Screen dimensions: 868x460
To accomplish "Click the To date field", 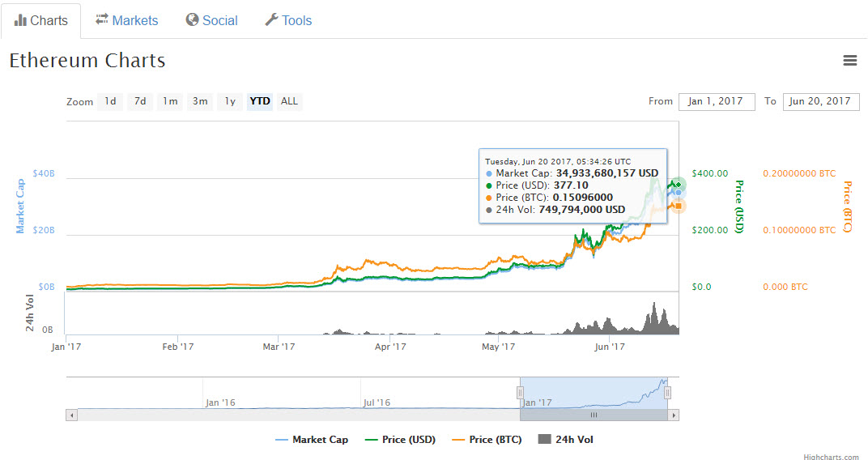I will pyautogui.click(x=820, y=101).
